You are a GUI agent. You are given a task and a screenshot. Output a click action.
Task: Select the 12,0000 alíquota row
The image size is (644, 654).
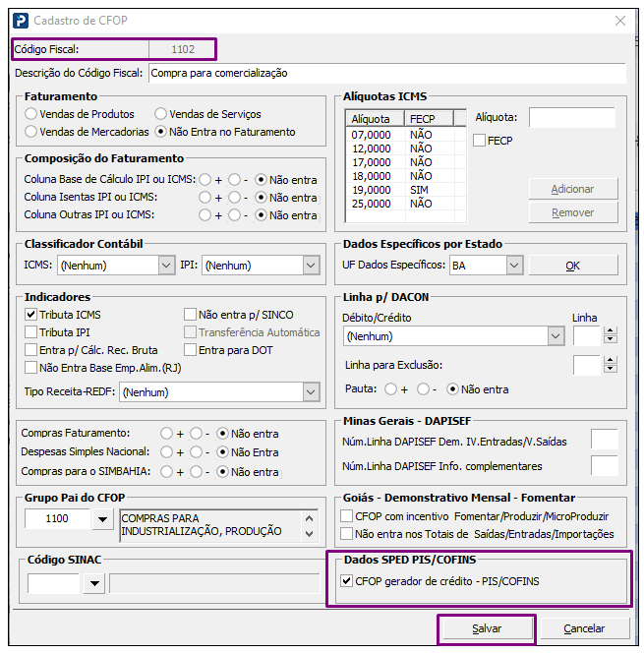[406, 149]
